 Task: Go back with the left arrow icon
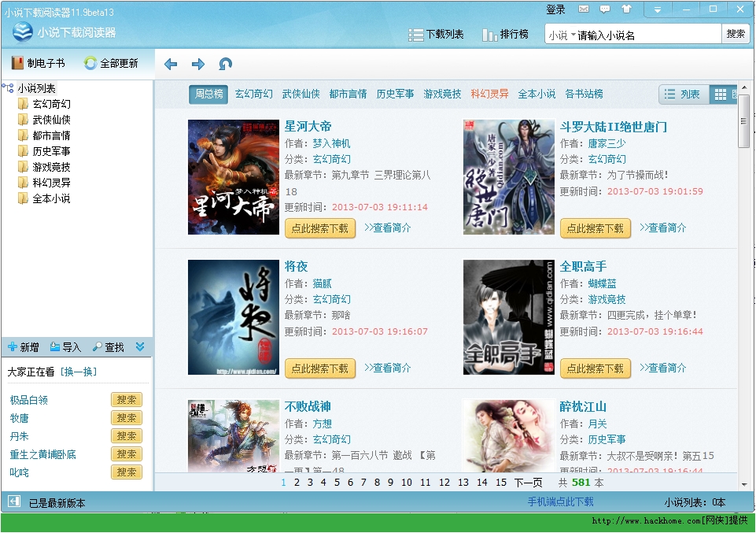[x=171, y=64]
